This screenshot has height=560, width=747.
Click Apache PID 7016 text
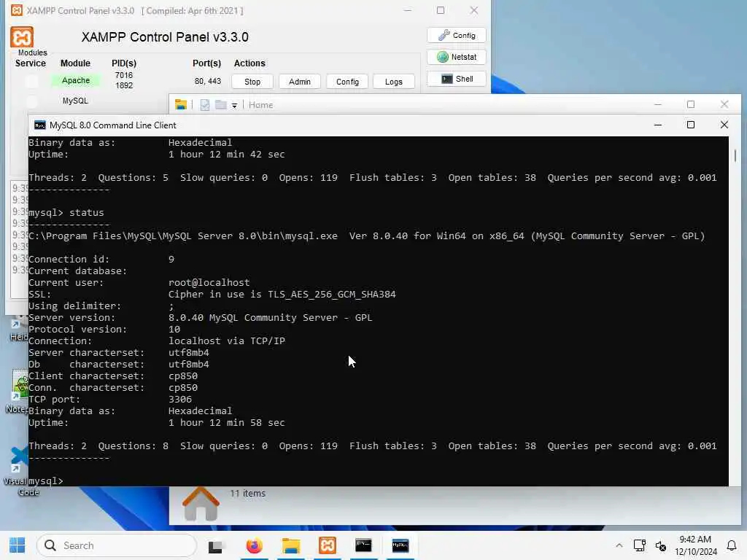pos(124,75)
